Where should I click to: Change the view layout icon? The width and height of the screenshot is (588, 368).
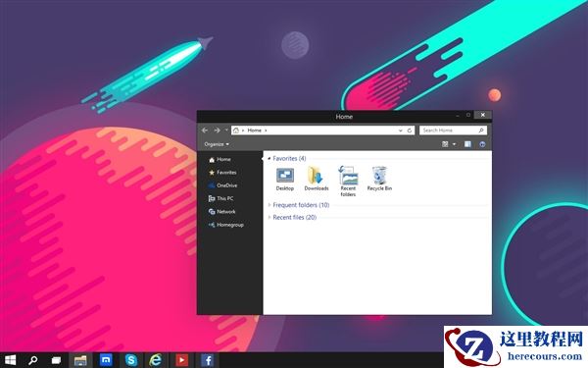(x=445, y=144)
